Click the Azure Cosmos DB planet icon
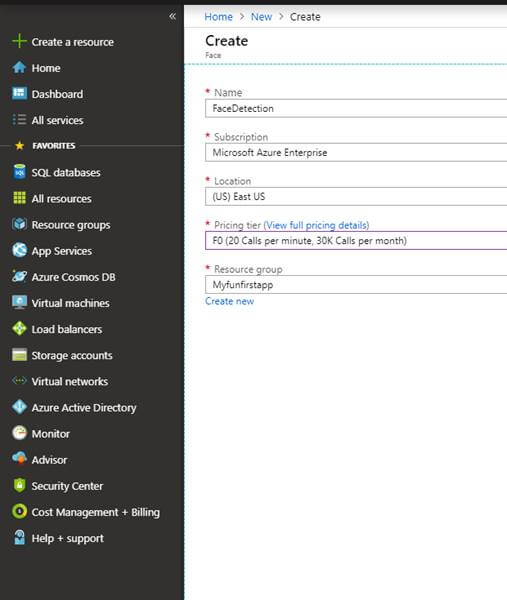Viewport: 507px width, 600px height. pos(19,276)
